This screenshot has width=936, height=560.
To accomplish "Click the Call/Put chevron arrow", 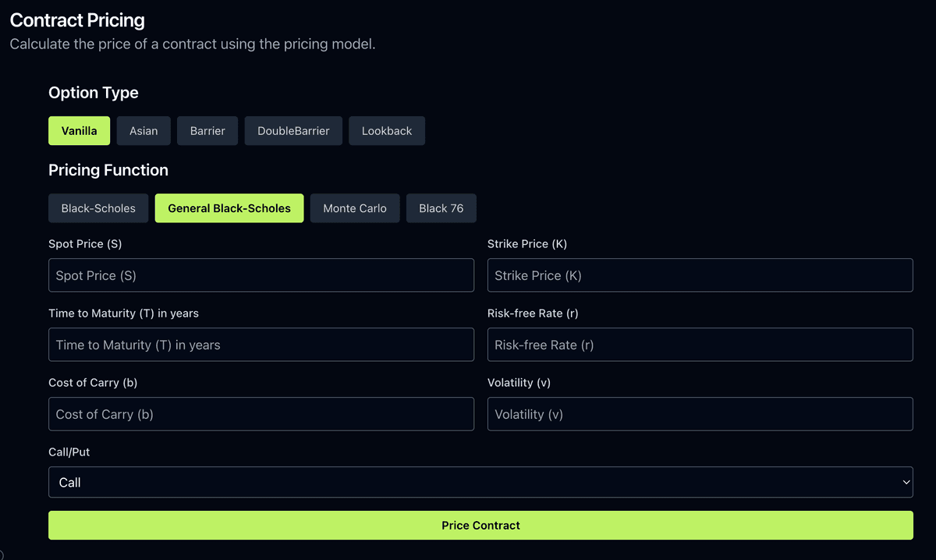I will 906,482.
